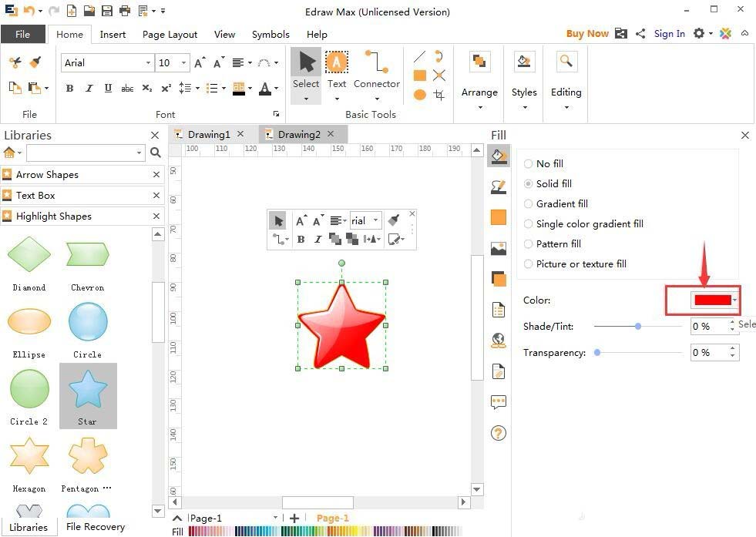Click the Transparency slider track
This screenshot has height=537, width=756.
pos(640,353)
